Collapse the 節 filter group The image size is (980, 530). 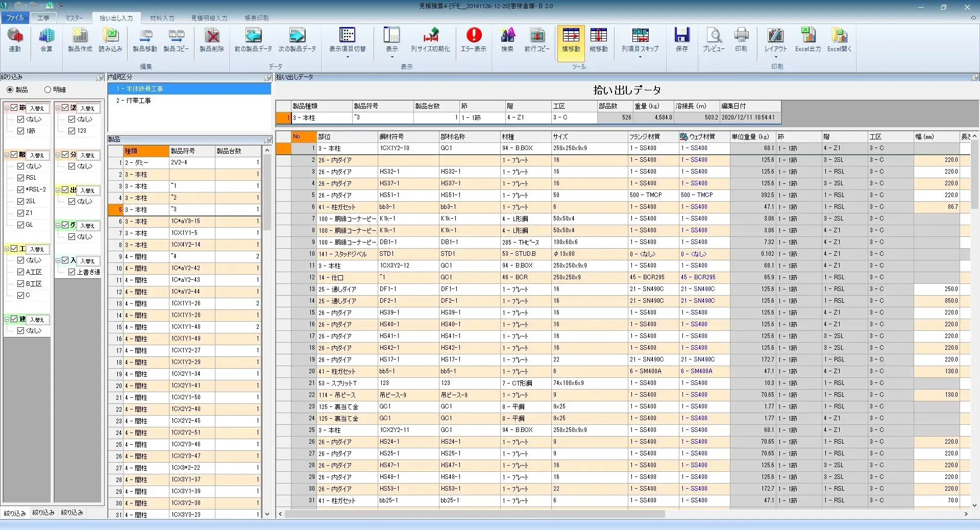(x=7, y=108)
